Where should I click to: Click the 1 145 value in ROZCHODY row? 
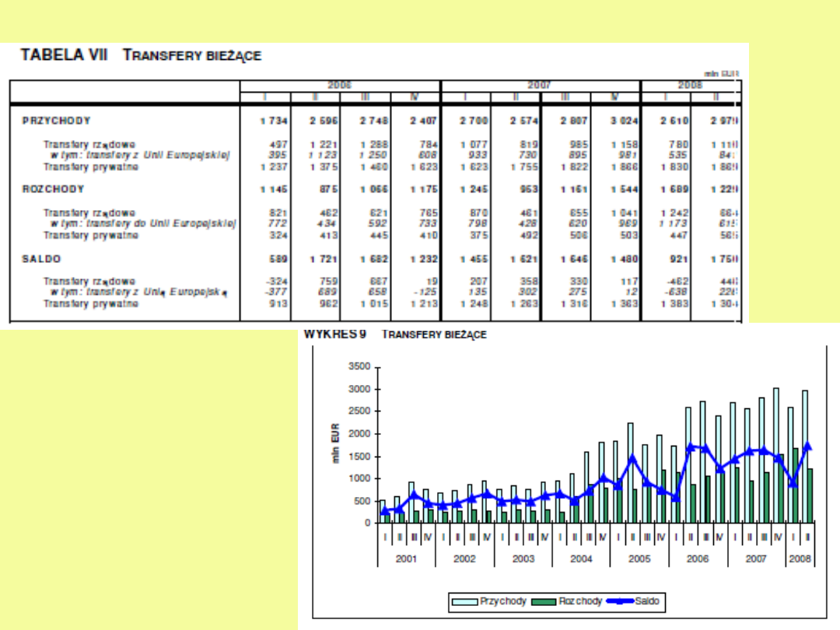click(274, 190)
